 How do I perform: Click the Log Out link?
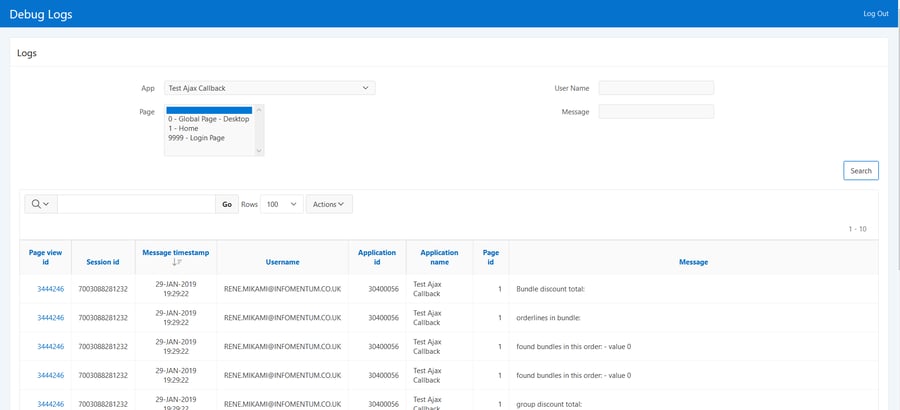point(875,13)
